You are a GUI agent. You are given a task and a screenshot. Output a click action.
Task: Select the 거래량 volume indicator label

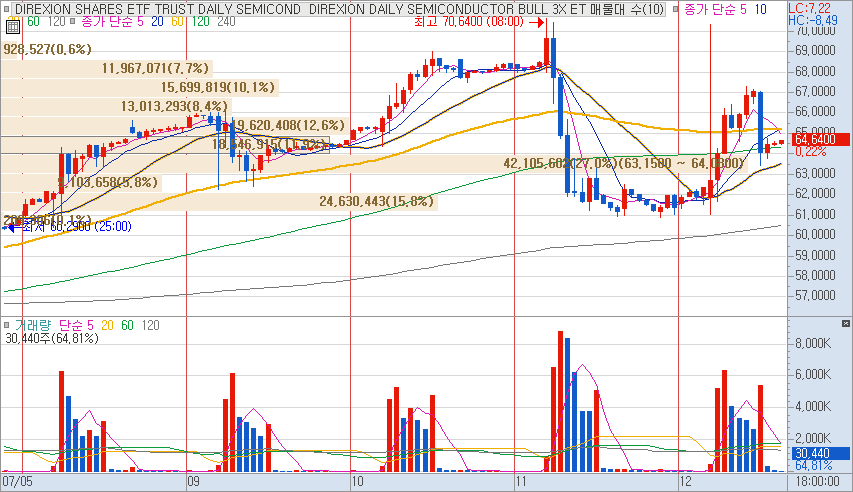[33, 325]
